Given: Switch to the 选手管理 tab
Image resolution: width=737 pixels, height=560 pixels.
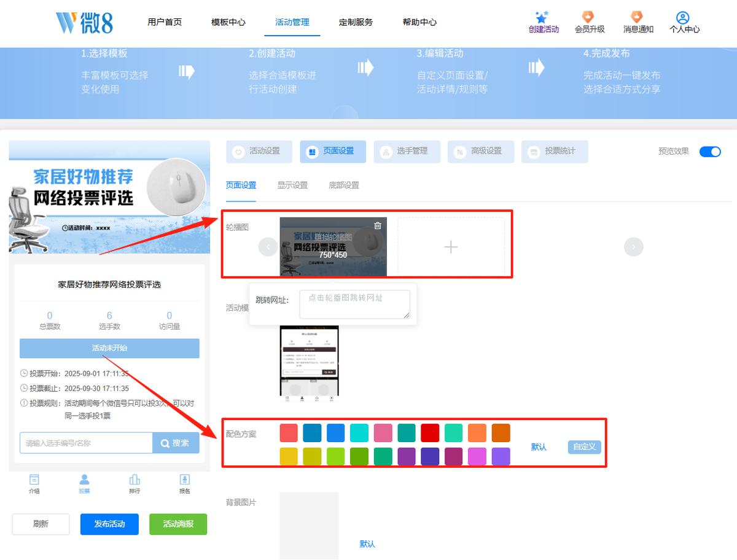Looking at the screenshot, I should (407, 152).
